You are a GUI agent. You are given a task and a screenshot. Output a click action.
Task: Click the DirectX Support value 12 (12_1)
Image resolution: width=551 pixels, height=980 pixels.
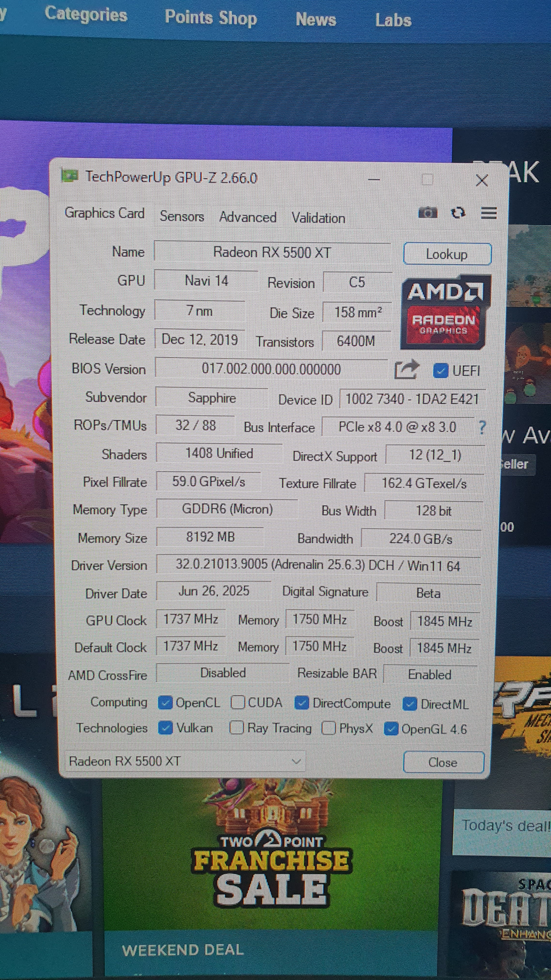point(435,455)
